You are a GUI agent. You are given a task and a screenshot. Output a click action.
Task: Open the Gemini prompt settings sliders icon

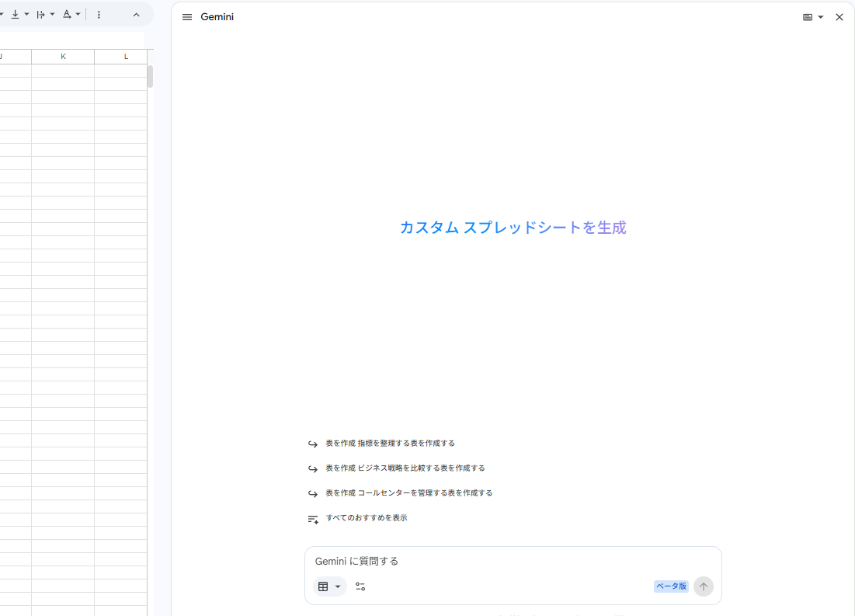[x=360, y=586]
